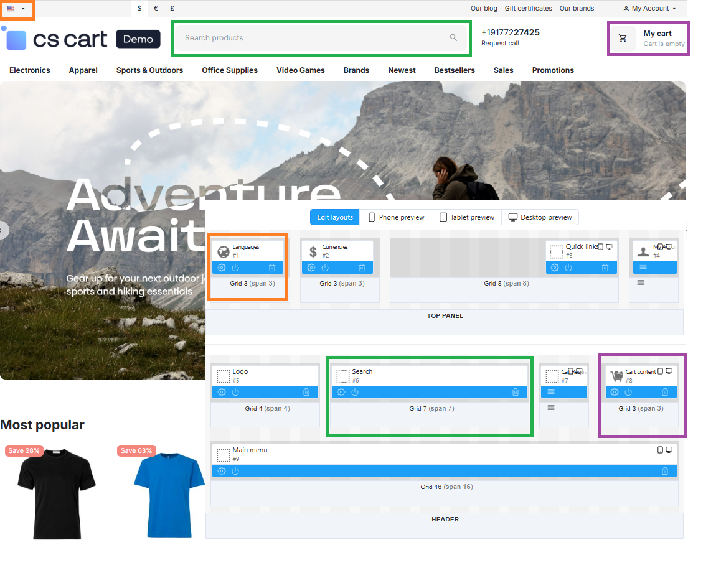Switch to the Tablet preview tab
The image size is (721, 588).
pyautogui.click(x=467, y=217)
